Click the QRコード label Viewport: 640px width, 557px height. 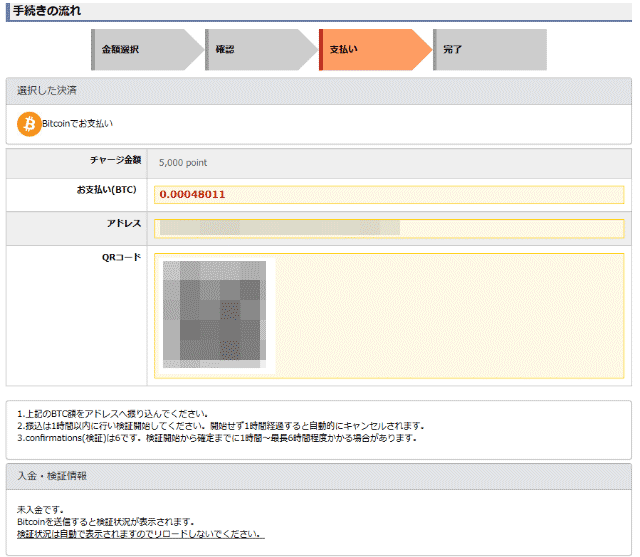tap(121, 257)
